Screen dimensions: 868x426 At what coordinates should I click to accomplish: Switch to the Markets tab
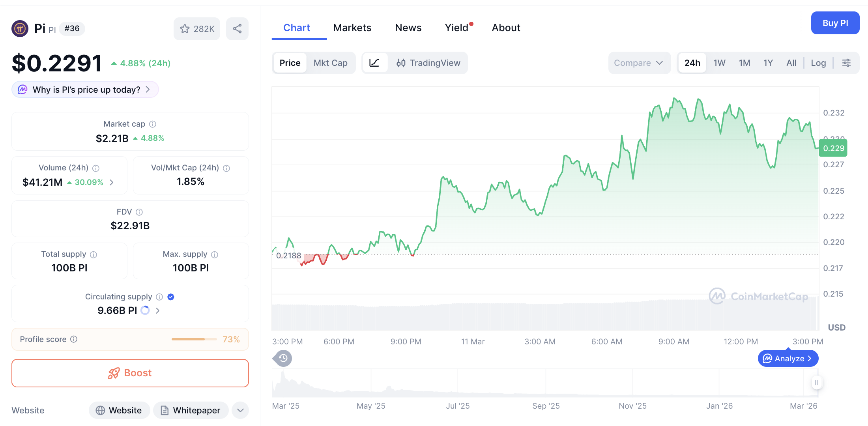(352, 28)
